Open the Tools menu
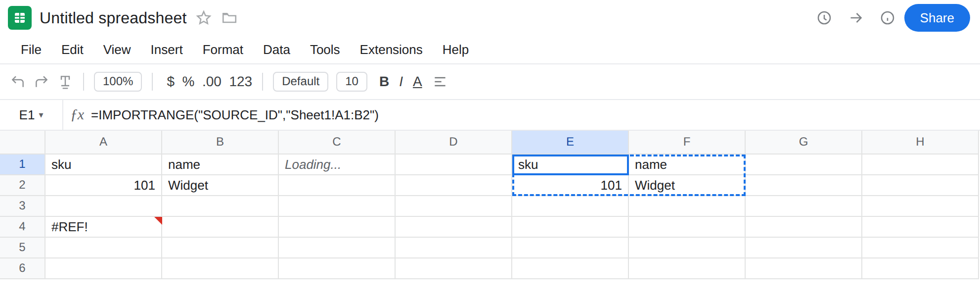Image resolution: width=980 pixels, height=307 pixels. (325, 50)
